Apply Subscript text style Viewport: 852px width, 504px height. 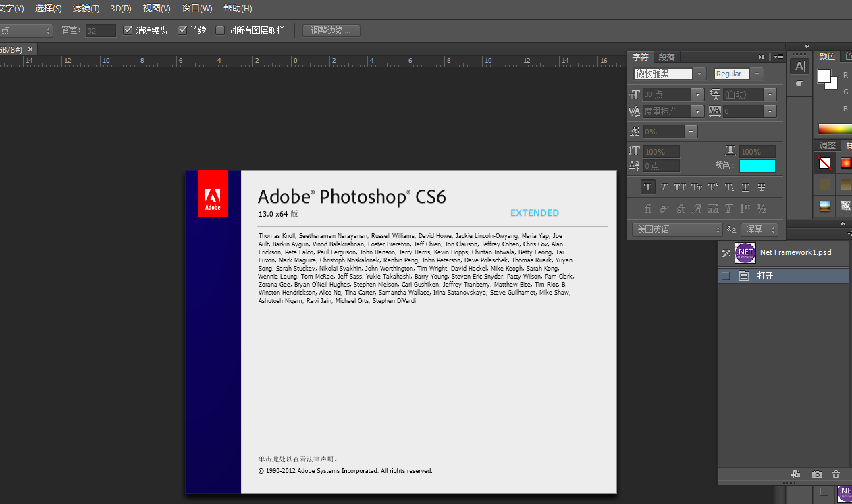(729, 187)
